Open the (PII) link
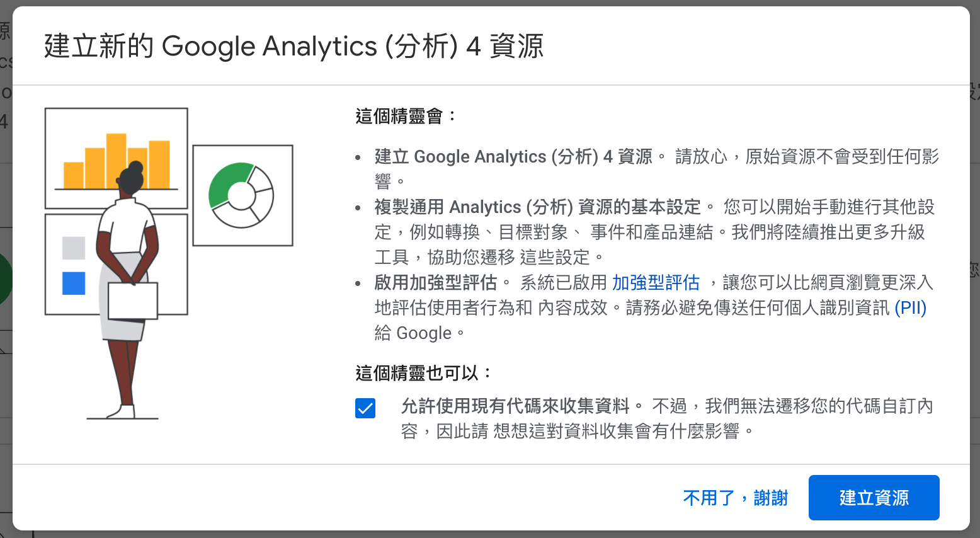 pyautogui.click(x=910, y=308)
